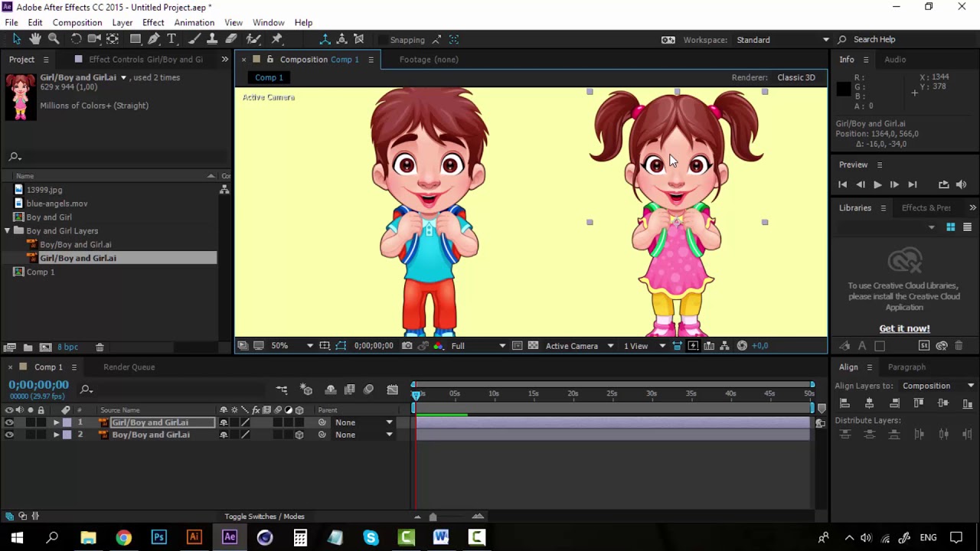This screenshot has width=980, height=551.
Task: Select the Rotation tool
Action: point(77,39)
